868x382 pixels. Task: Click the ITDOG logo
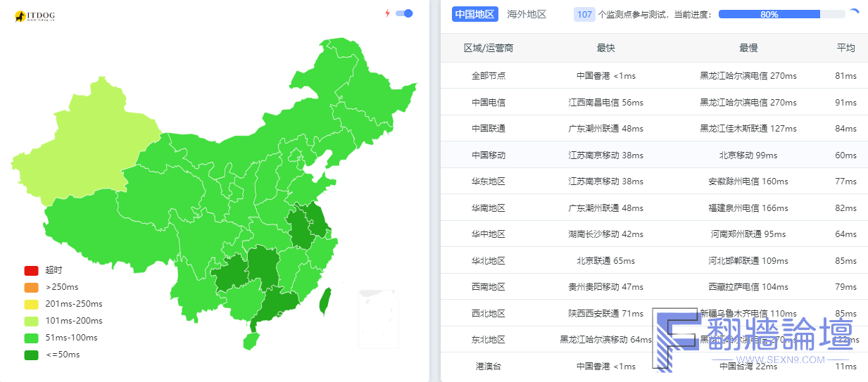[x=34, y=15]
